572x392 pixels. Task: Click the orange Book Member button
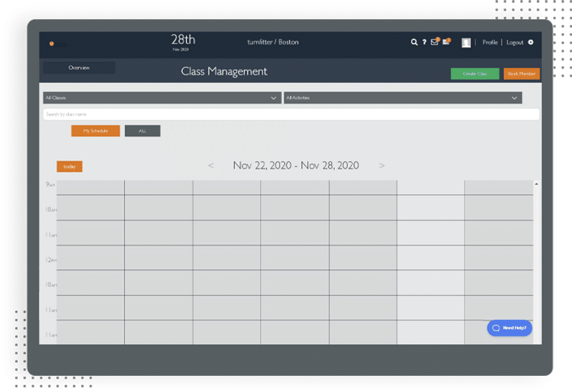521,74
